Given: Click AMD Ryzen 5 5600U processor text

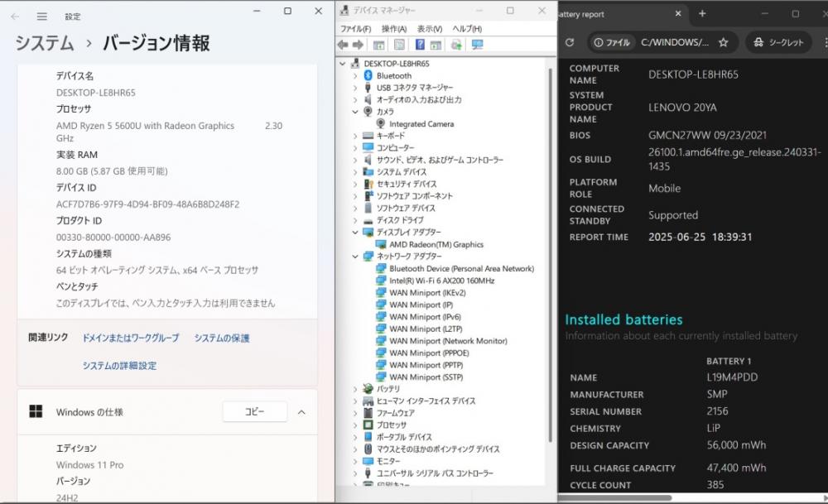Looking at the screenshot, I should [145, 126].
